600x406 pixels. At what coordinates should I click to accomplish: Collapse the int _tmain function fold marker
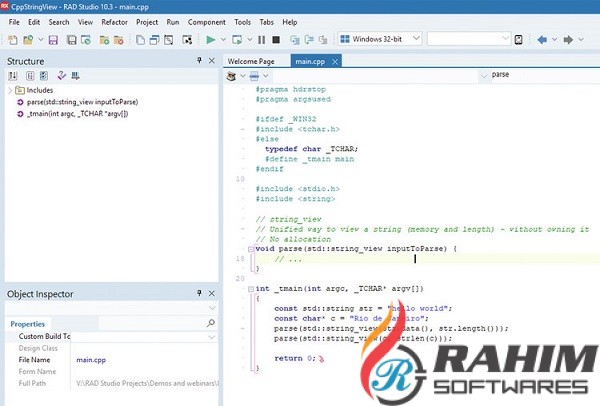tap(251, 289)
